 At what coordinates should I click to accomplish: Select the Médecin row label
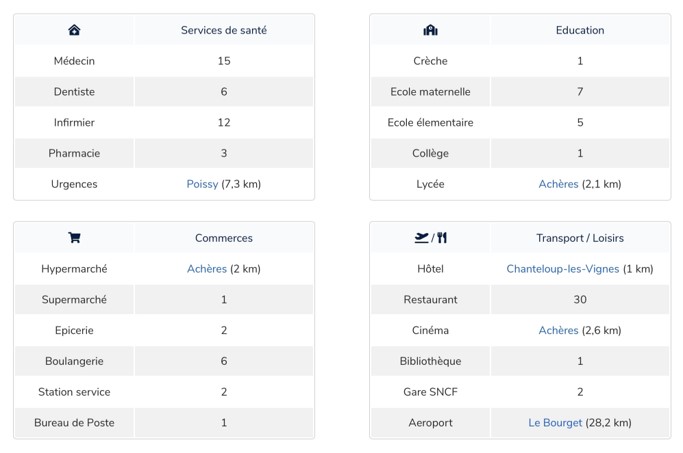click(74, 61)
